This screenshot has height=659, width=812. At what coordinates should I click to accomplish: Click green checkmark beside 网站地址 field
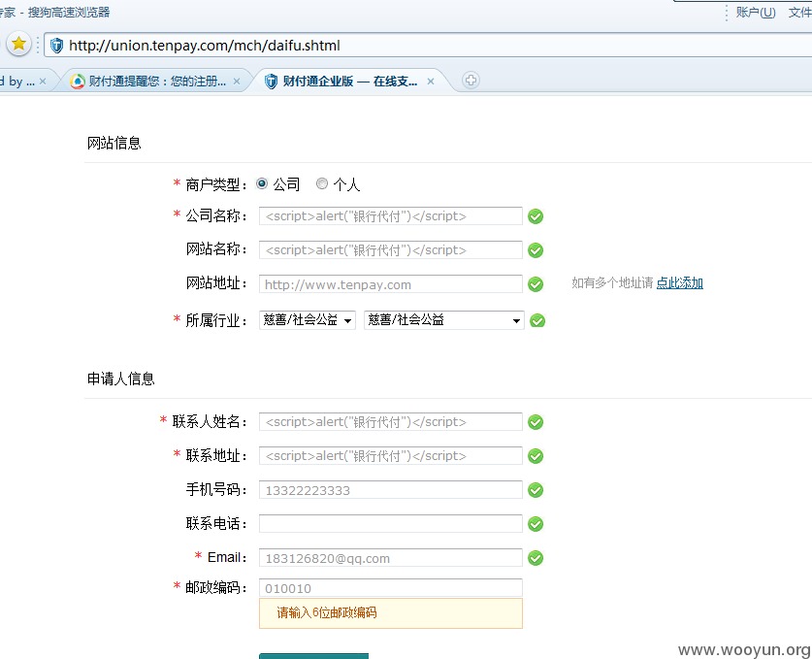536,284
